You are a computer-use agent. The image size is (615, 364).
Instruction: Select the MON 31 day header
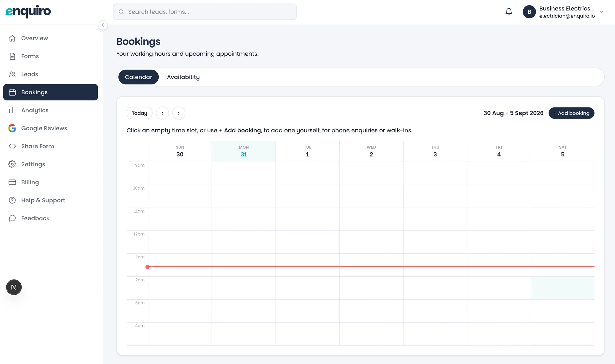click(244, 151)
